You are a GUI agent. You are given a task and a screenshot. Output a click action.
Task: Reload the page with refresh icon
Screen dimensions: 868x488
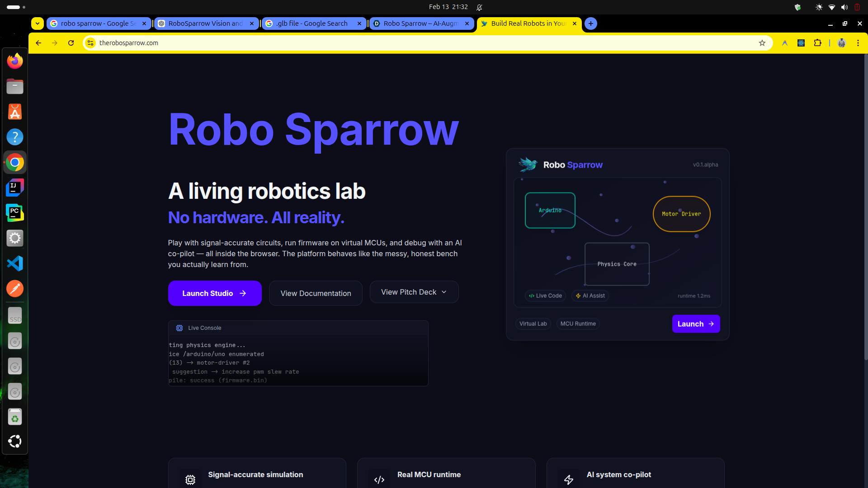71,43
